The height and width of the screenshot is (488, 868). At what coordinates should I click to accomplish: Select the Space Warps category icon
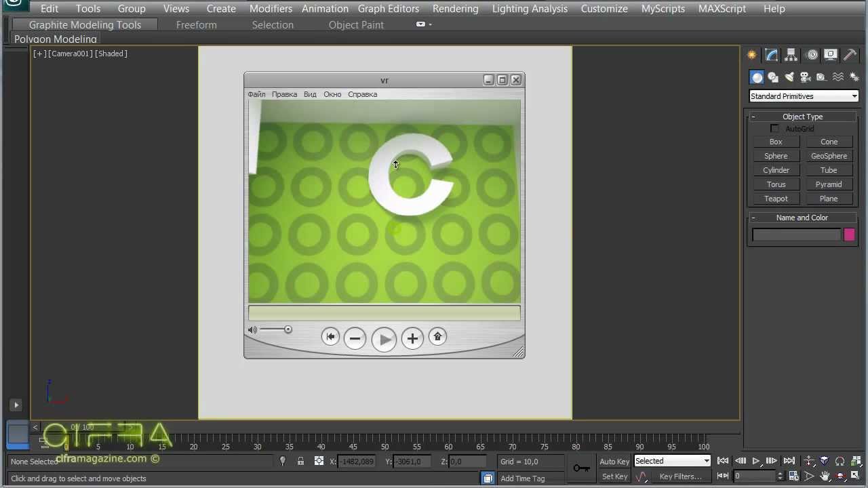pyautogui.click(x=838, y=77)
